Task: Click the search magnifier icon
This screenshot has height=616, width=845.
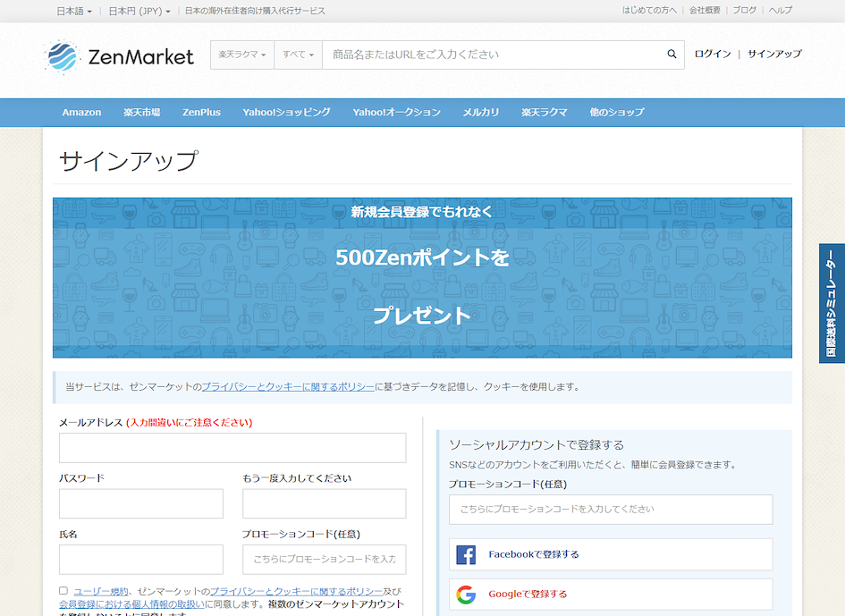Action: pyautogui.click(x=672, y=54)
